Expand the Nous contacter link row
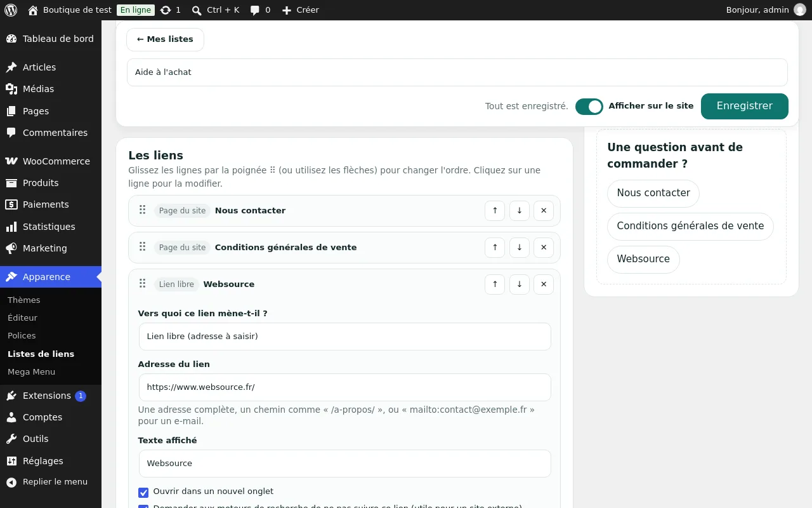This screenshot has height=508, width=812. 344,211
